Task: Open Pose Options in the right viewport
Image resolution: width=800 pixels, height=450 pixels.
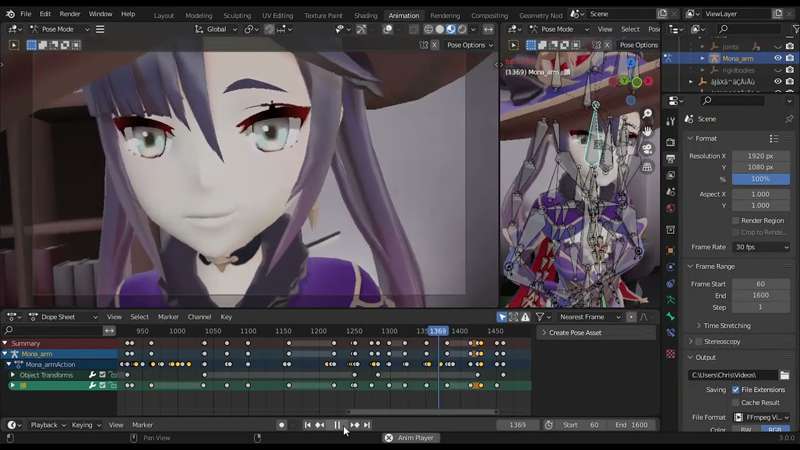Action: point(638,45)
